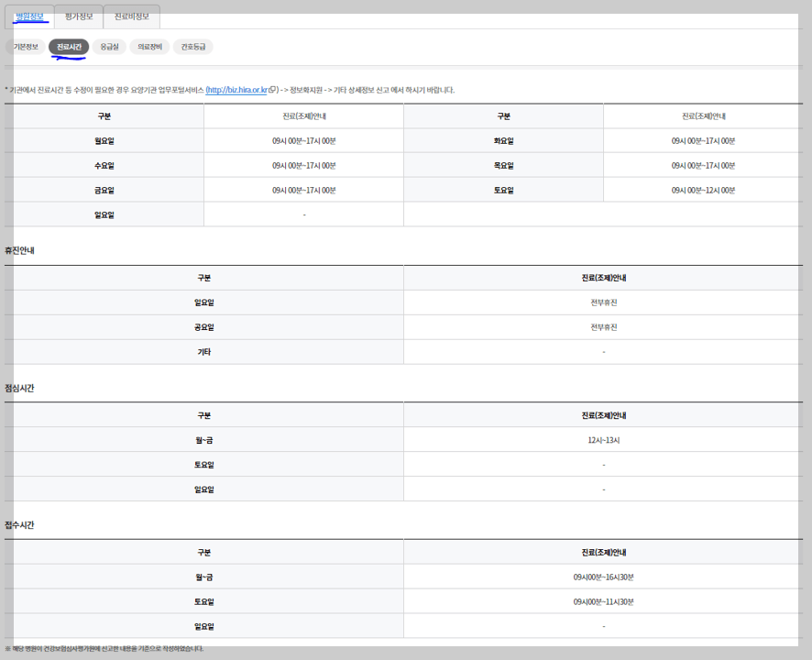The image size is (812, 660).
Task: Click the 공휴일 row label
Action: pos(204,327)
